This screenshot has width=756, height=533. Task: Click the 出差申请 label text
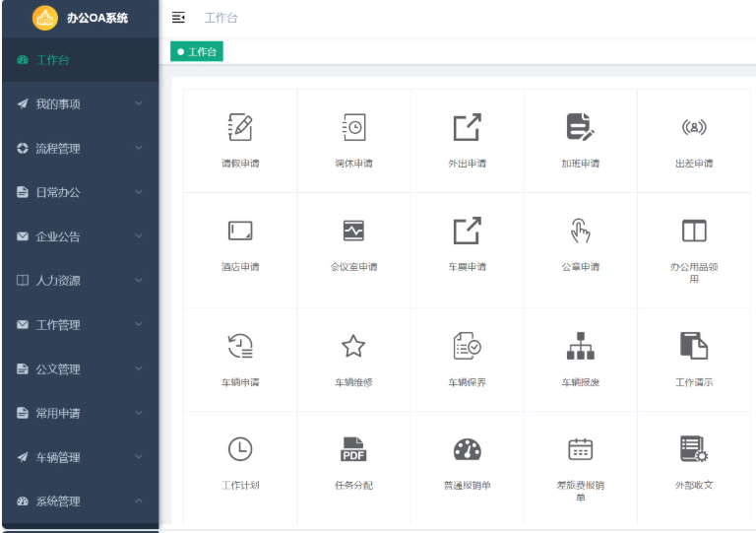click(x=694, y=164)
